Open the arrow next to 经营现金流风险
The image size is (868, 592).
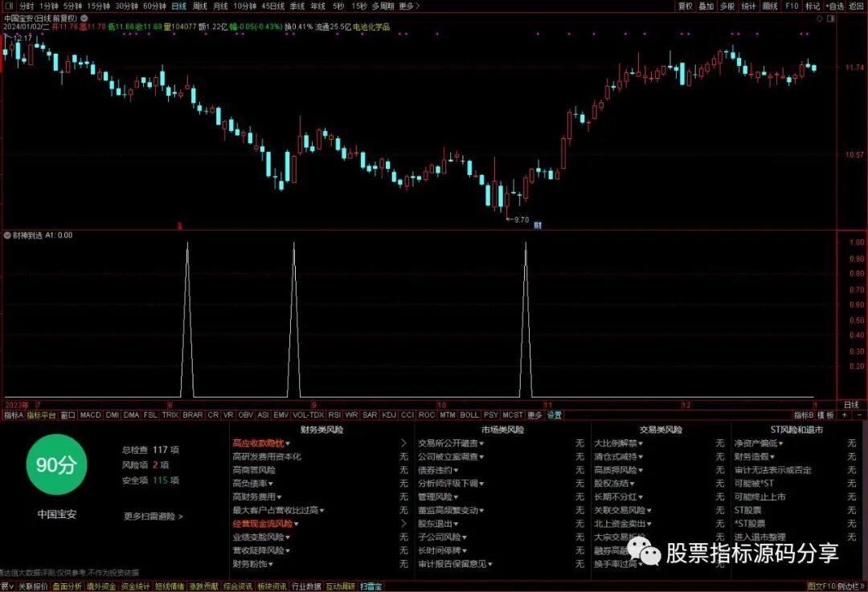coord(403,524)
